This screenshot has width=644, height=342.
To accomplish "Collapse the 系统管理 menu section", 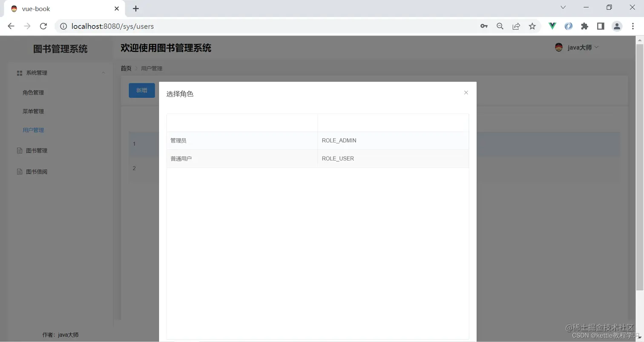I will tap(103, 72).
